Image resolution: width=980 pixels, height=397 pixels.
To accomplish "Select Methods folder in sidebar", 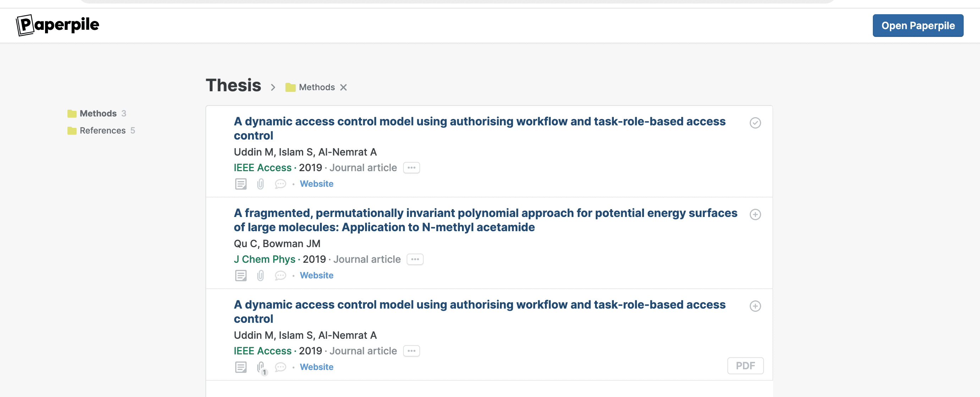I will click(x=98, y=113).
